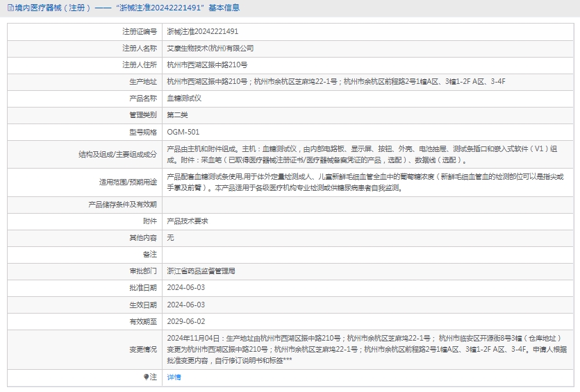
Task: Click registrant name 艾康生物技术(杭州)有限公司
Action: pyautogui.click(x=210, y=49)
